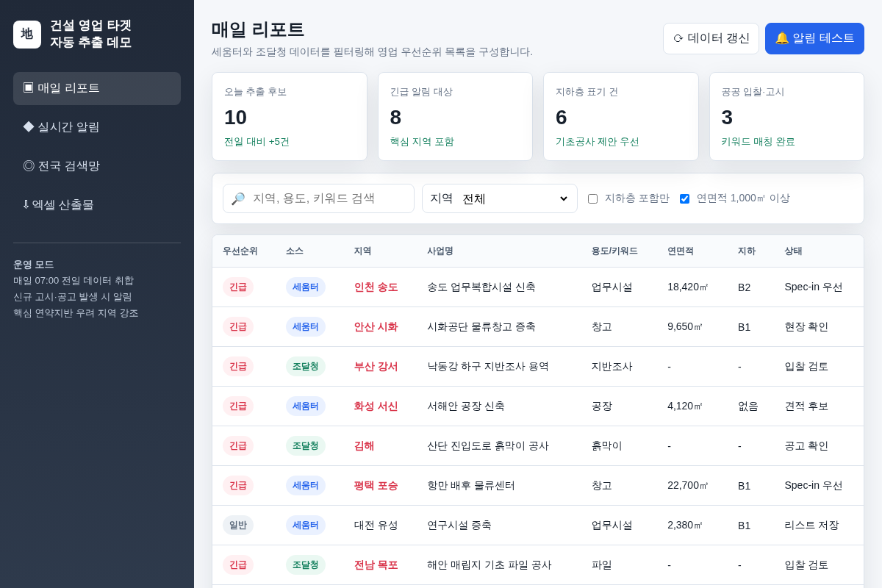This screenshot has width=882, height=588.
Task: Select the 공공 입찰·고시 card
Action: 786,116
